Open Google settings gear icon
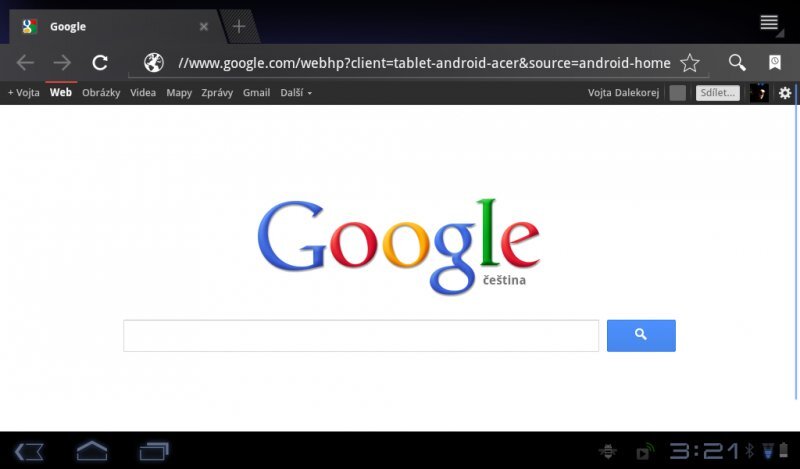The image size is (800, 469). pyautogui.click(x=785, y=93)
